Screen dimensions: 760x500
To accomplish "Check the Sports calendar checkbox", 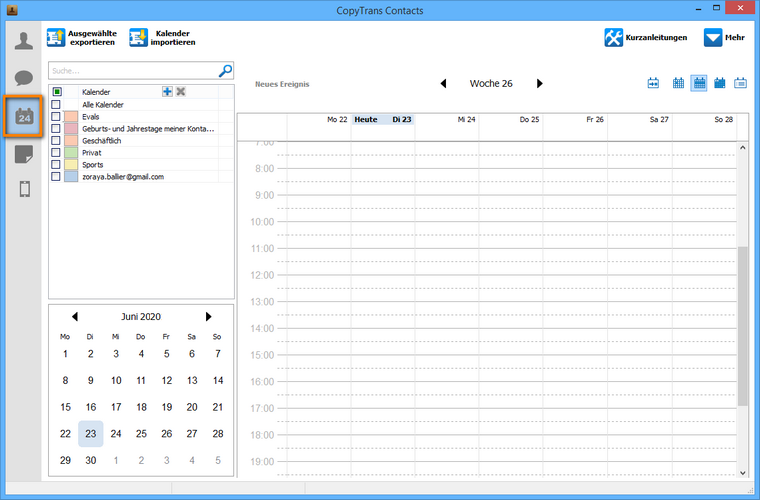I will 56,165.
